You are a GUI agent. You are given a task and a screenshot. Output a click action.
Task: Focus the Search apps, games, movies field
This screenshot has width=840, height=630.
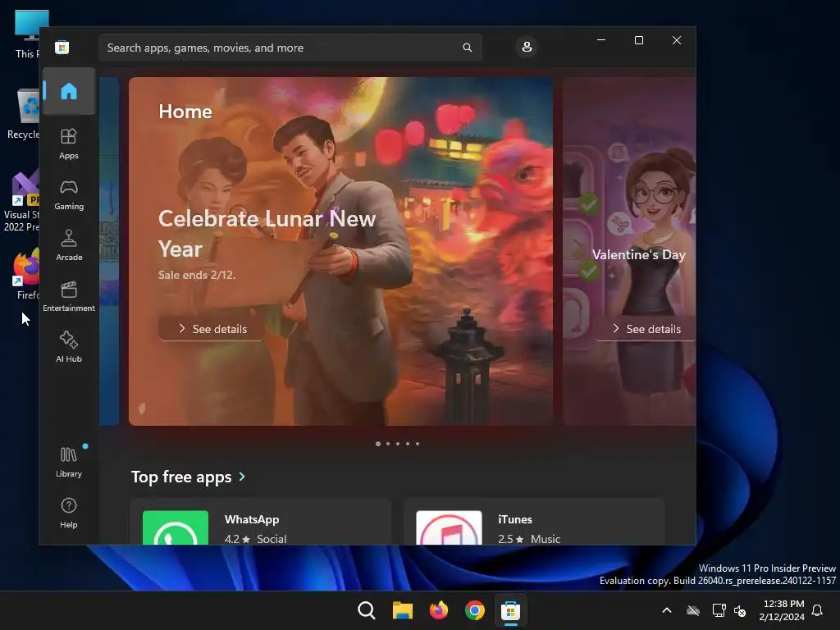pos(290,48)
